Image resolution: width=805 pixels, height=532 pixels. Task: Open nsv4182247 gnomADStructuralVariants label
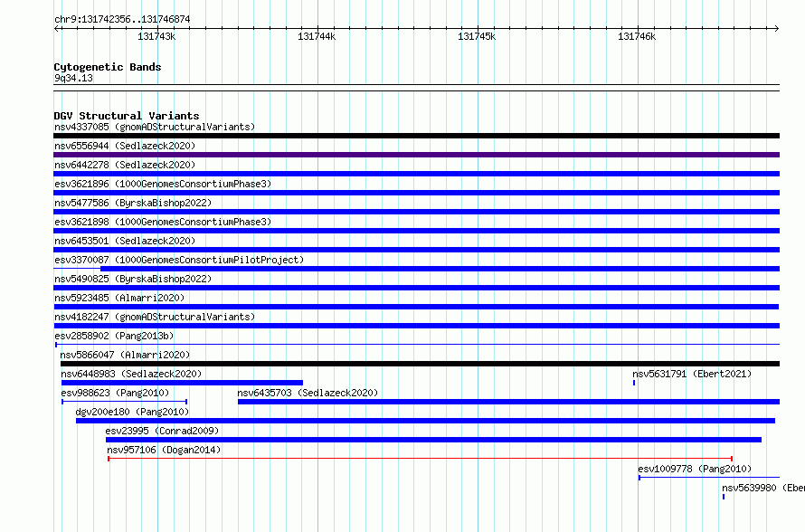coord(155,317)
